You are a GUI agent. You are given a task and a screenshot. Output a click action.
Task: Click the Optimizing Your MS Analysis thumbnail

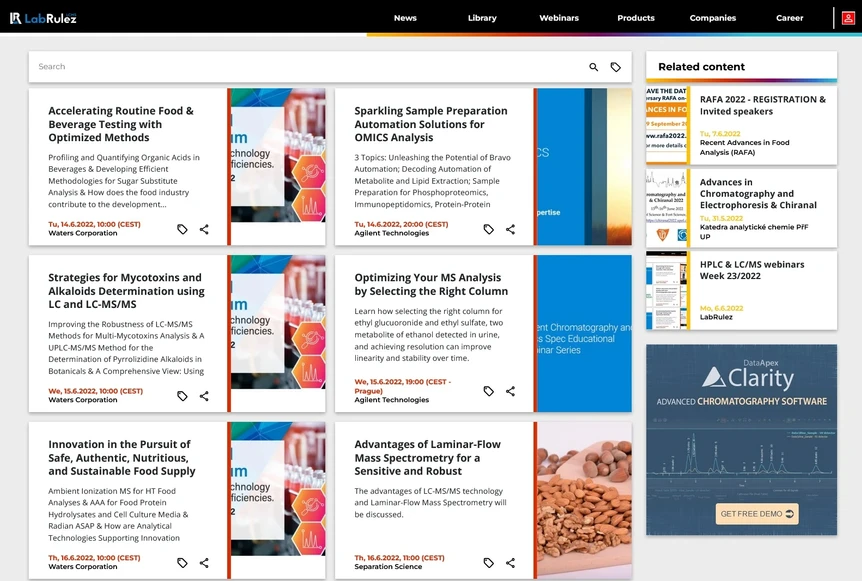click(584, 333)
